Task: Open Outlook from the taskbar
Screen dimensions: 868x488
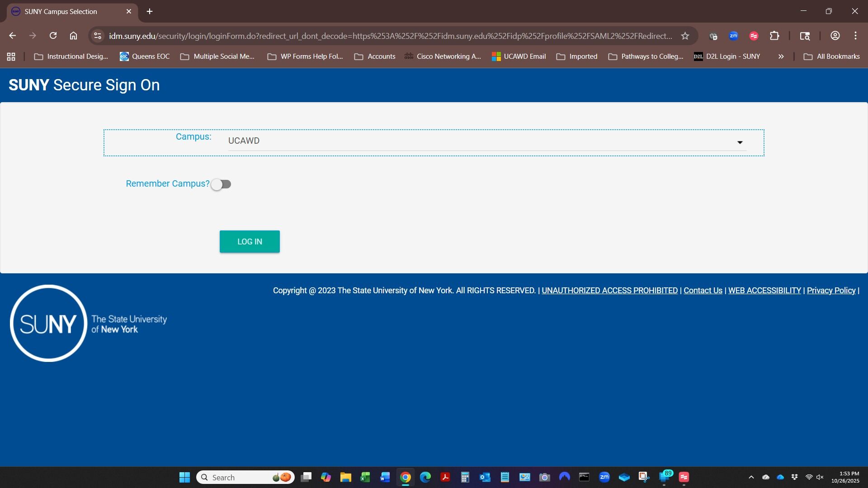Action: (x=485, y=477)
